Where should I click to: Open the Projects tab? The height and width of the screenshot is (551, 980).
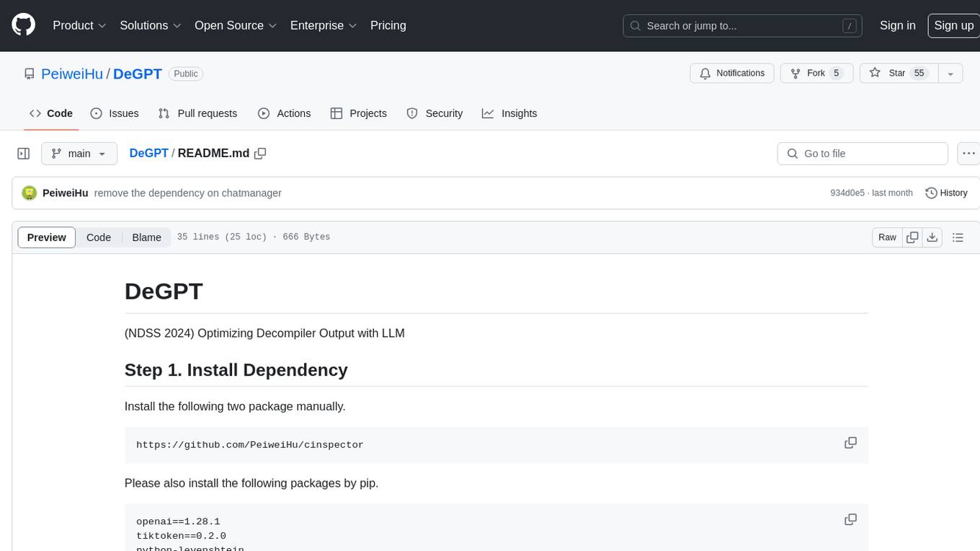(x=359, y=113)
